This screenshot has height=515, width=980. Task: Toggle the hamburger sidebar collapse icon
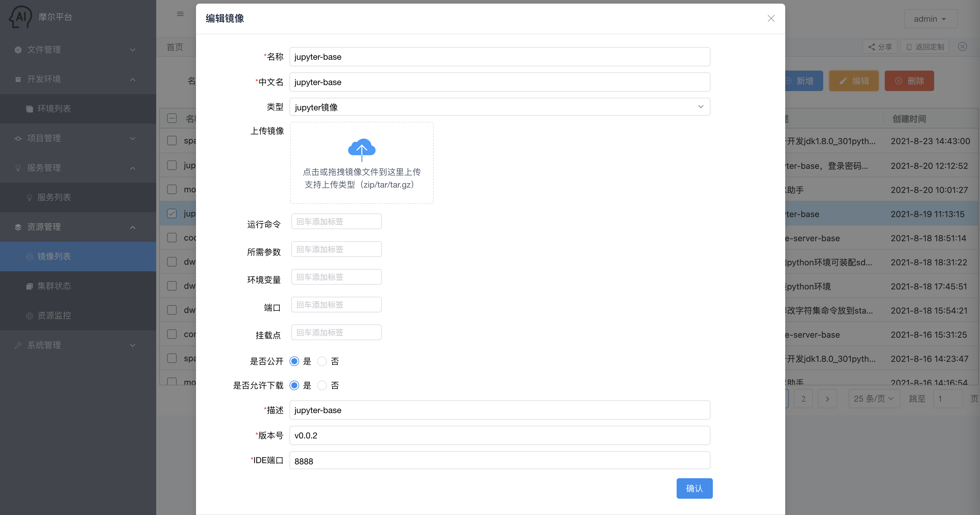click(x=180, y=14)
